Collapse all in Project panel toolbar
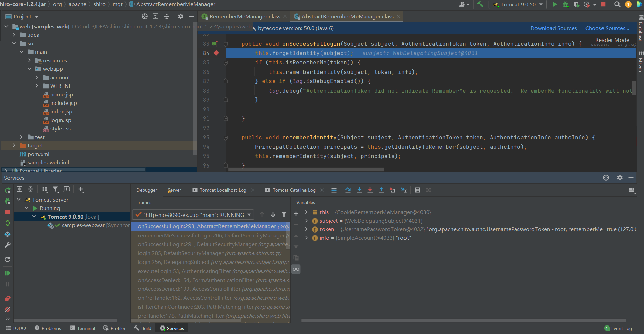Screen dimensions: 644x334 [x=167, y=16]
